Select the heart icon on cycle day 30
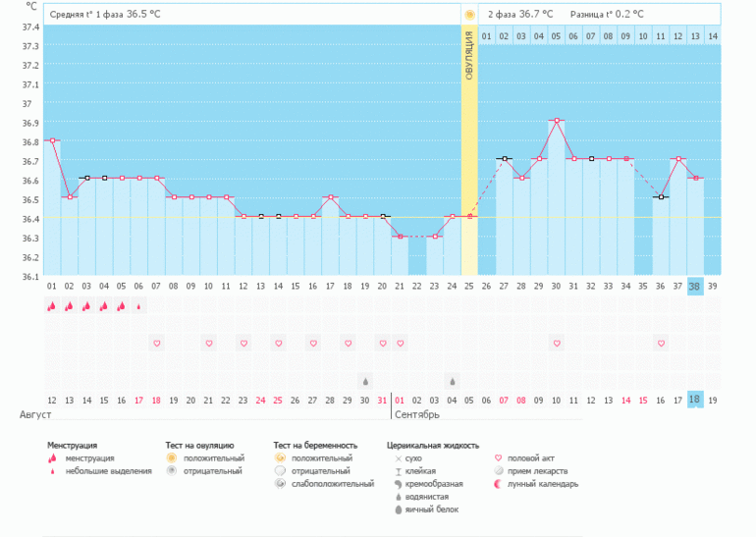756x537 pixels. [557, 343]
